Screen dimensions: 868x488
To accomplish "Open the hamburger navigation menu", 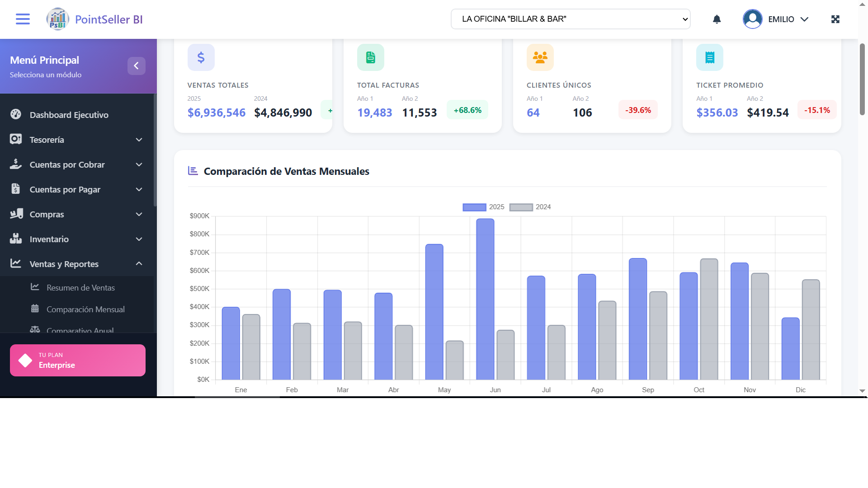I will (22, 19).
